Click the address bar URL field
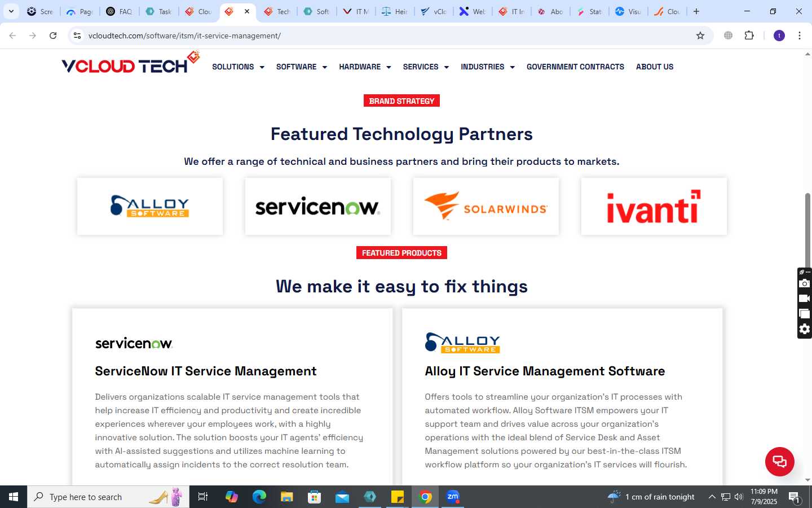 389,36
